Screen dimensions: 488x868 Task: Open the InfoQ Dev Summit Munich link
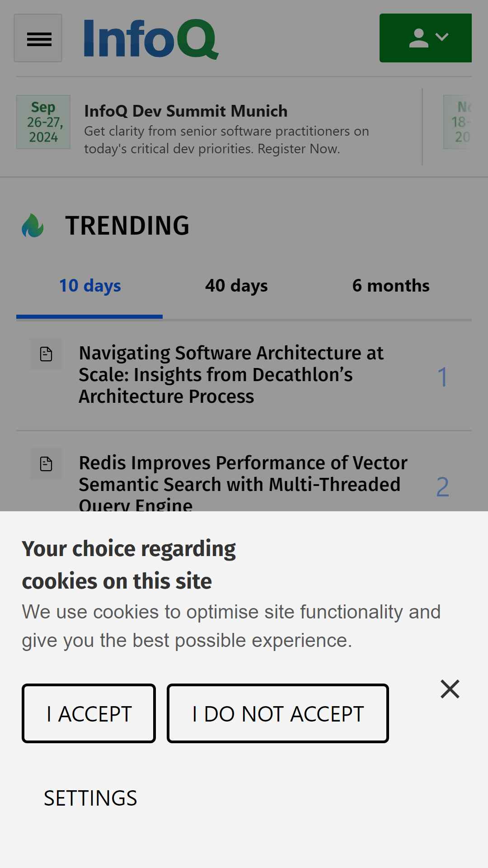pyautogui.click(x=186, y=111)
